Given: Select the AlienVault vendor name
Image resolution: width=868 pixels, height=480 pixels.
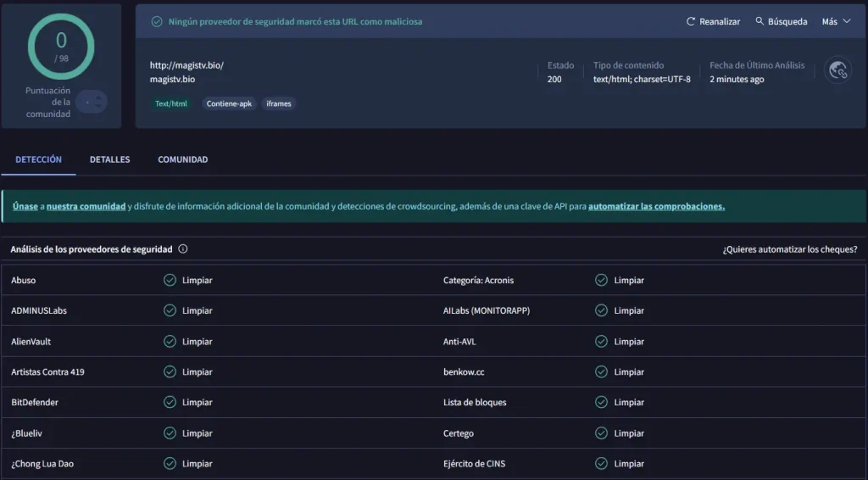Looking at the screenshot, I should coord(31,342).
